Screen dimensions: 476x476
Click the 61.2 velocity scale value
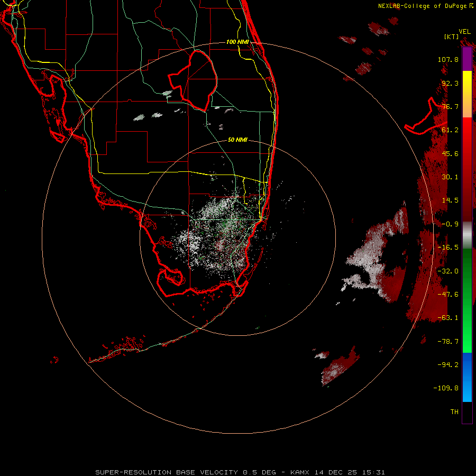tap(450, 130)
